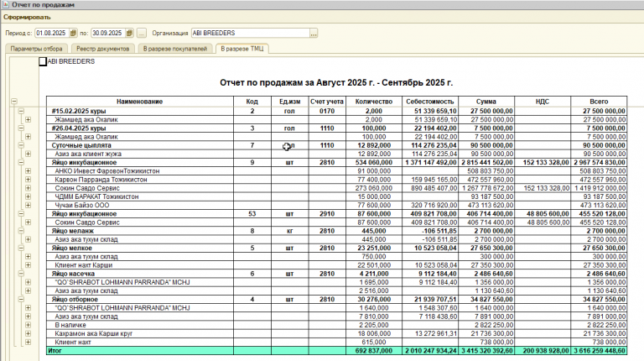
Task: Click the Итог total row label
Action: click(55, 351)
